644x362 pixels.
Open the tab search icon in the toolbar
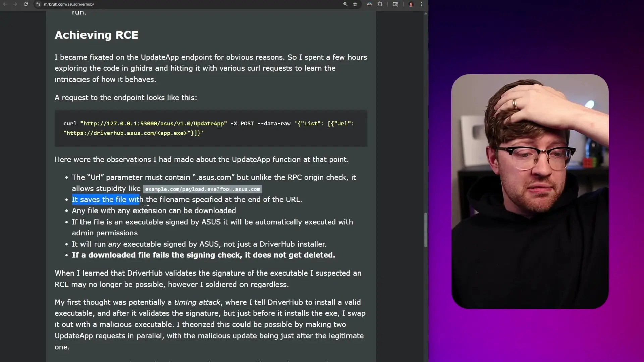[x=395, y=4]
